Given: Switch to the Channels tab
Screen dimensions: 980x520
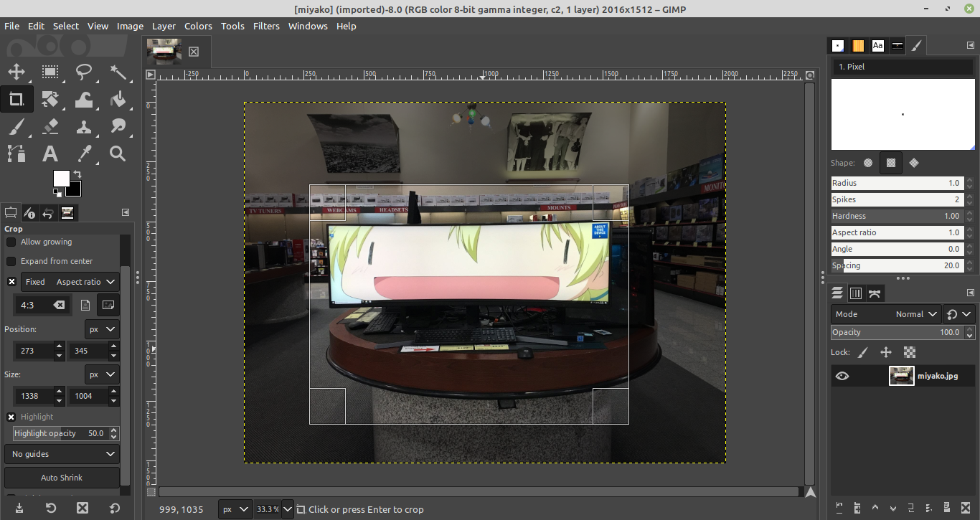Looking at the screenshot, I should [856, 293].
